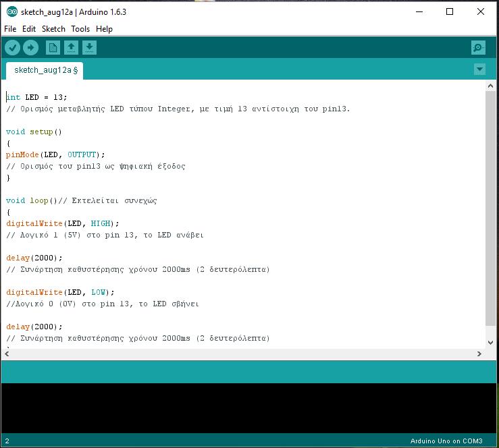Create a new sketch with the New icon
499x448 pixels.
tap(53, 48)
